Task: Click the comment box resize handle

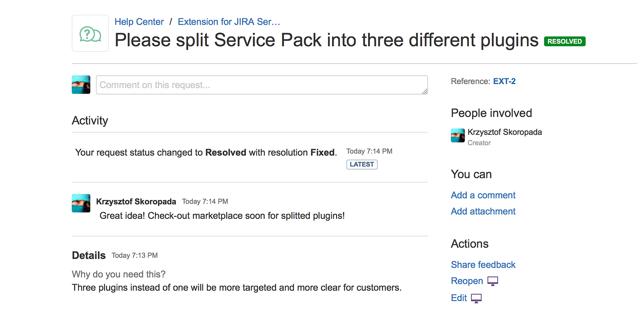Action: point(425,92)
